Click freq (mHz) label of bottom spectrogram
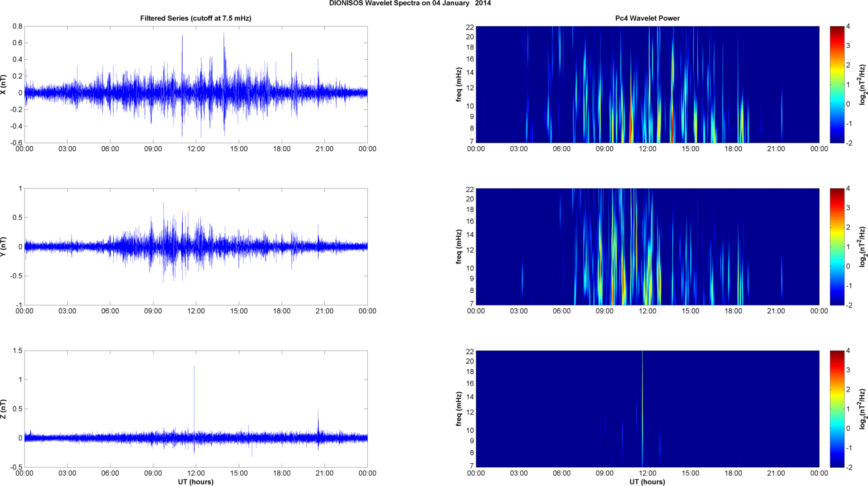This screenshot has height=486, width=868. click(459, 409)
